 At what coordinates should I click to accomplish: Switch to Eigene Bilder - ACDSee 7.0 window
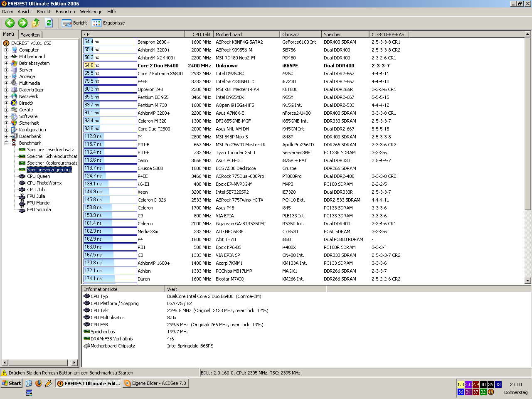[155, 383]
